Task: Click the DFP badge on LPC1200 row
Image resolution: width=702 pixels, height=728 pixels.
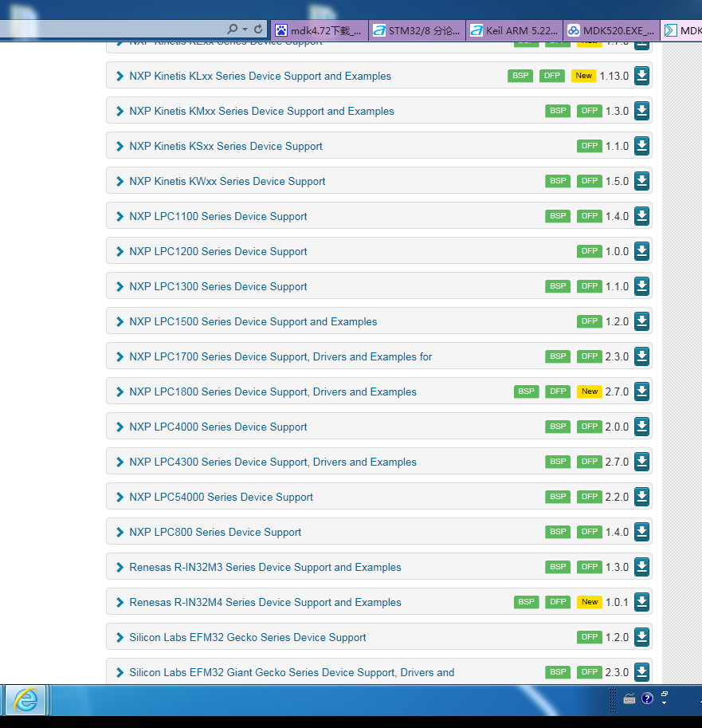Action: point(590,250)
